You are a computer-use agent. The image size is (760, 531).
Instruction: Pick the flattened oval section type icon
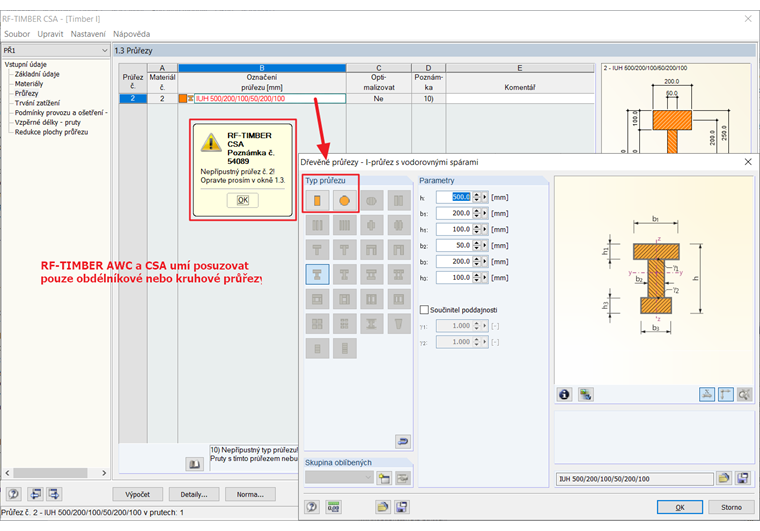coord(371,201)
